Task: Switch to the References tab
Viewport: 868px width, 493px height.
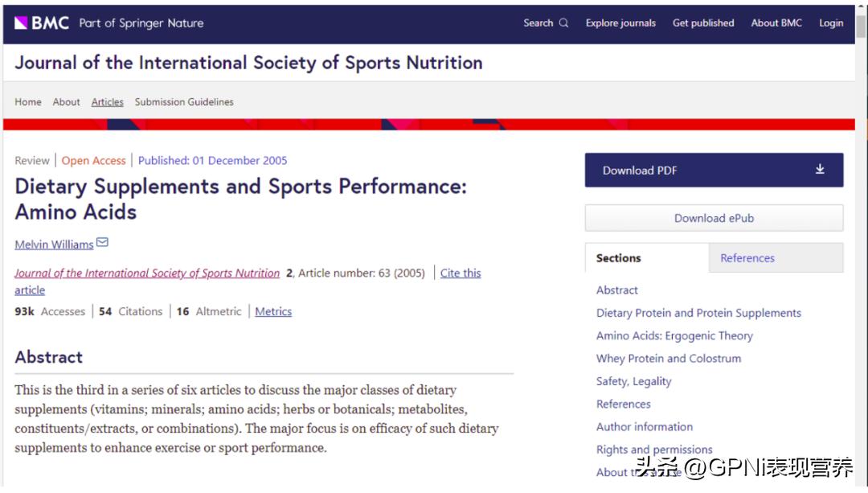Action: [747, 257]
